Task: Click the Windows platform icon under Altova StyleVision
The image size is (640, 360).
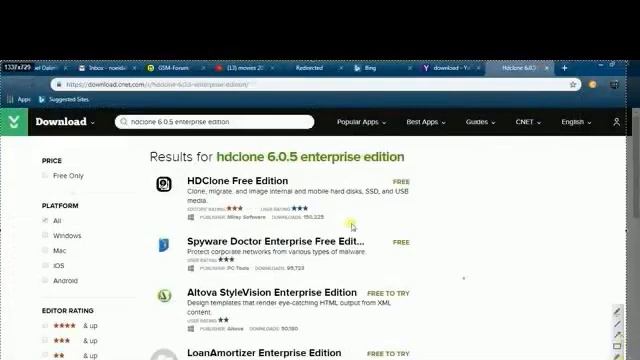Action: [191, 329]
